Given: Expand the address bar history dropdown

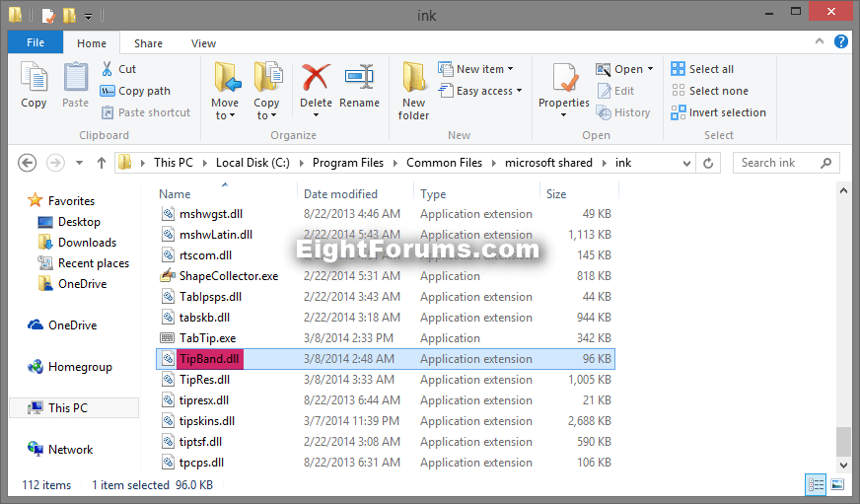Looking at the screenshot, I should 686,163.
